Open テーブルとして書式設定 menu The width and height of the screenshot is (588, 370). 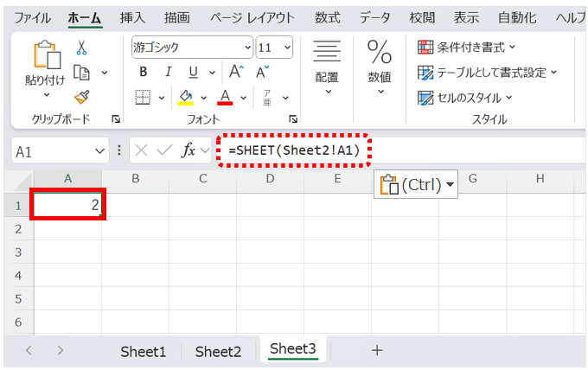click(487, 73)
